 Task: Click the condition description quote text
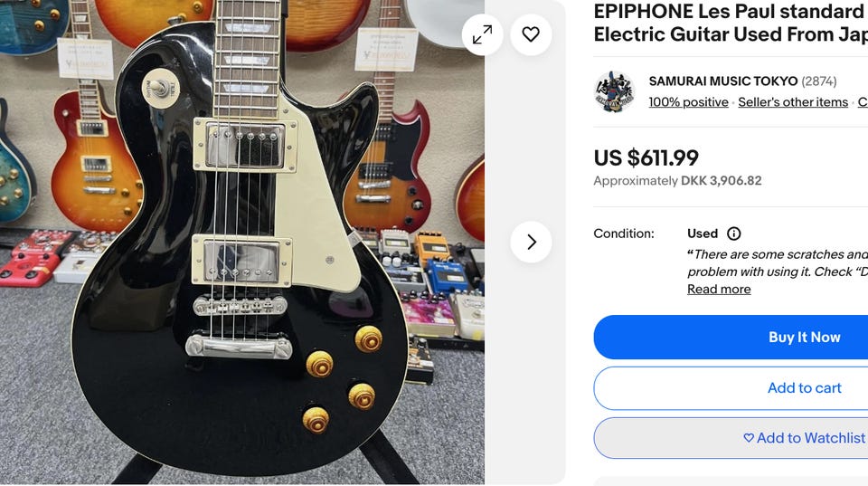click(x=778, y=262)
